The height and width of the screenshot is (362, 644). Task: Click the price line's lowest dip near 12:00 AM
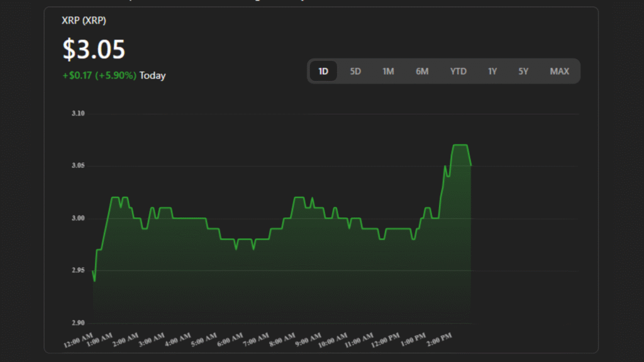click(x=95, y=281)
